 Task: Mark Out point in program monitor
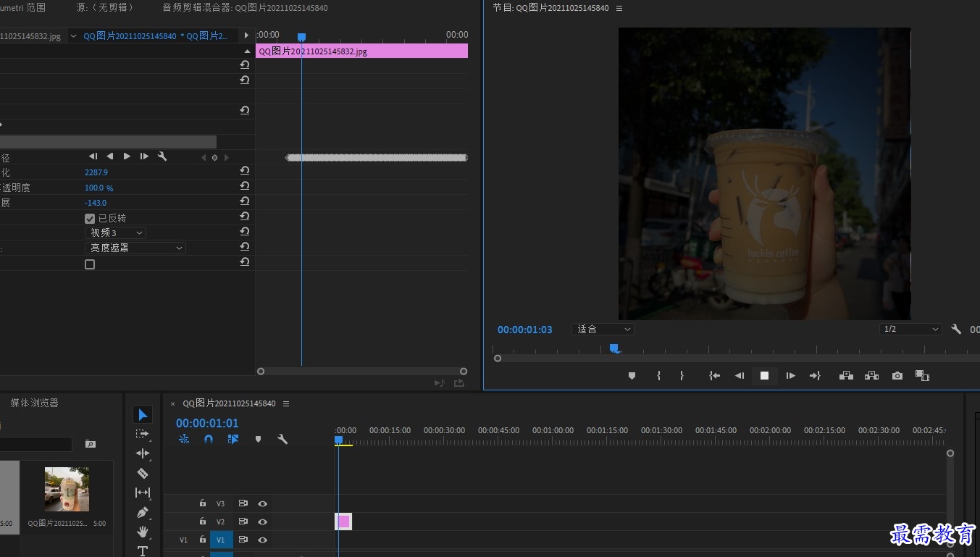682,376
